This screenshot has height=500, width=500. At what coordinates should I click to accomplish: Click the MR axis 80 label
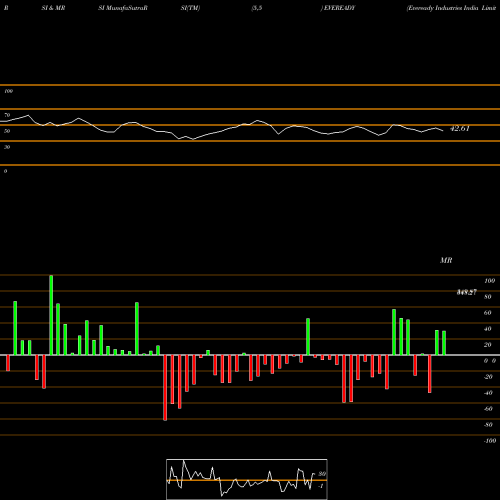click(x=488, y=297)
